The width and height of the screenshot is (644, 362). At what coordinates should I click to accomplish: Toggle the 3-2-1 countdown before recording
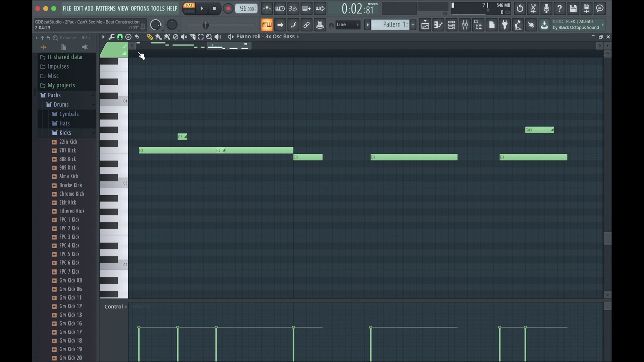click(x=293, y=8)
